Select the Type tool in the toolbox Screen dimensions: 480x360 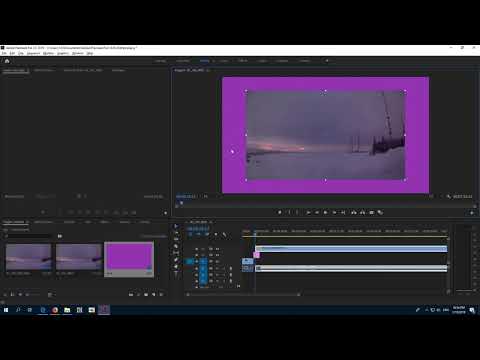pyautogui.click(x=176, y=274)
